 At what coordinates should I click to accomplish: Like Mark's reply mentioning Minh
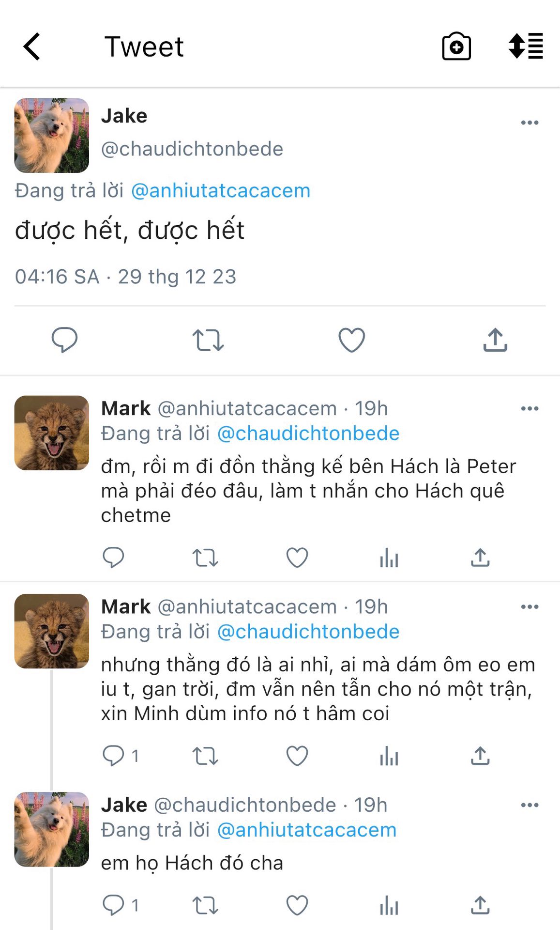(x=297, y=756)
